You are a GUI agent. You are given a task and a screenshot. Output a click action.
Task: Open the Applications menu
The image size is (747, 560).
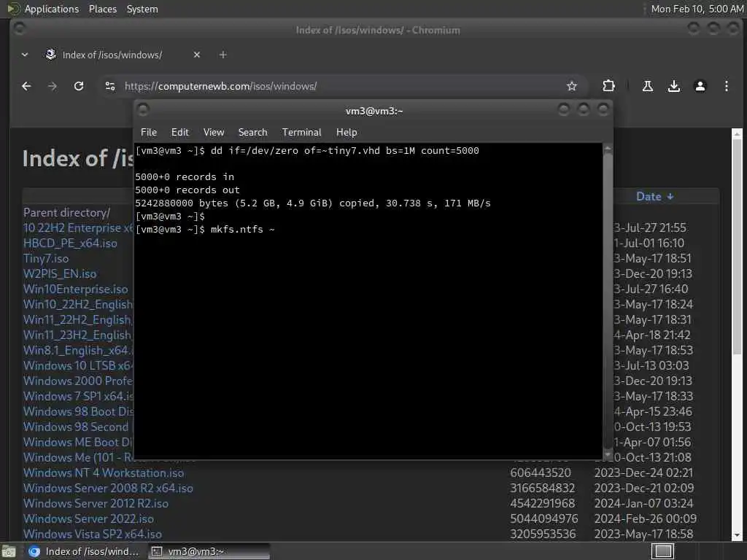[52, 9]
